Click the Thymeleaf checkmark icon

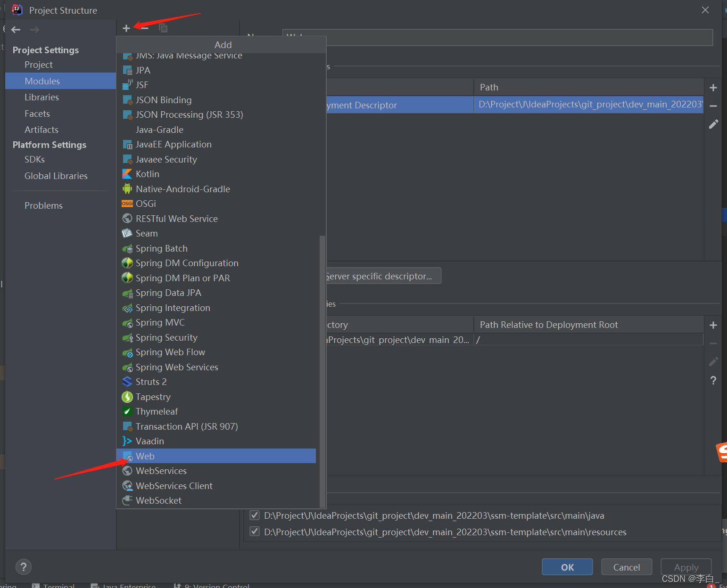(127, 411)
